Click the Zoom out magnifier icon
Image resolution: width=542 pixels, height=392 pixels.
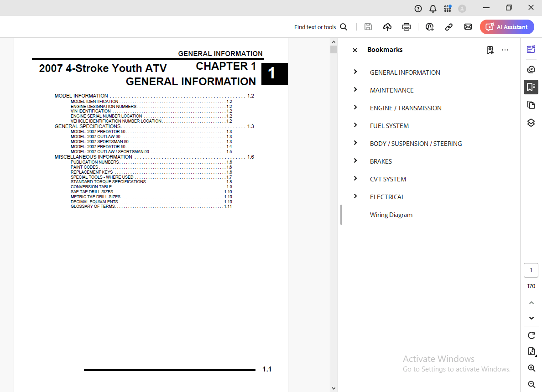[x=531, y=384]
